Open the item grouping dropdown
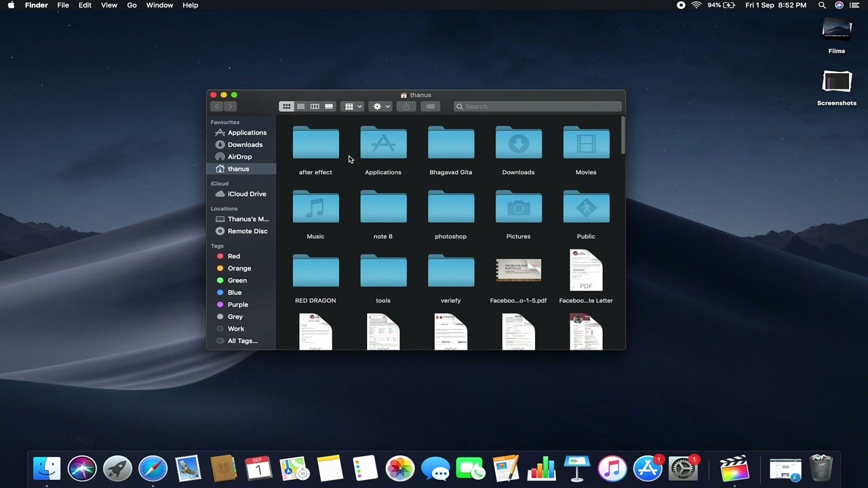The image size is (868, 488). pos(352,106)
